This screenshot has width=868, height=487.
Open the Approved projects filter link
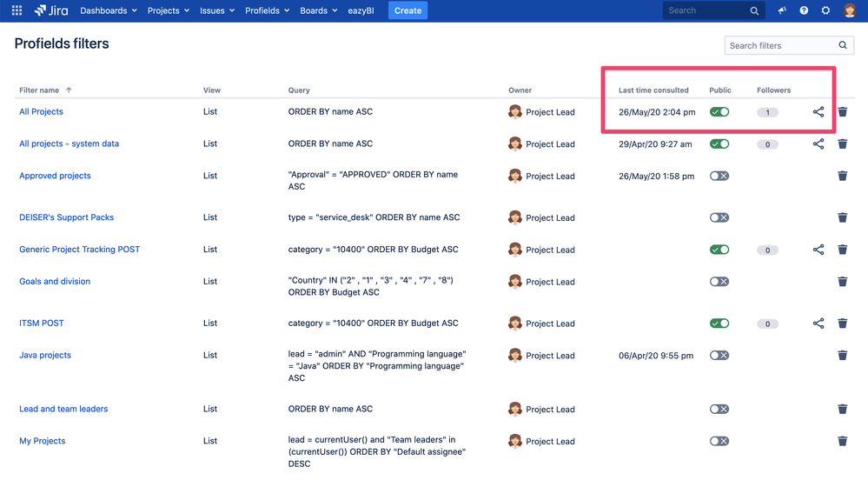tap(55, 176)
